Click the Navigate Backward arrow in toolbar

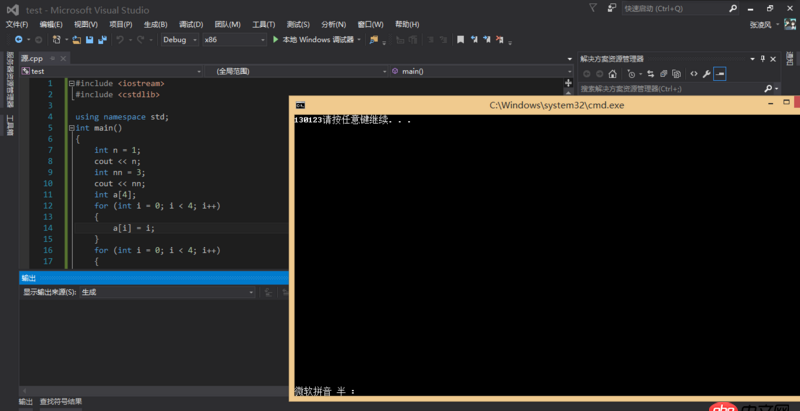click(x=18, y=40)
